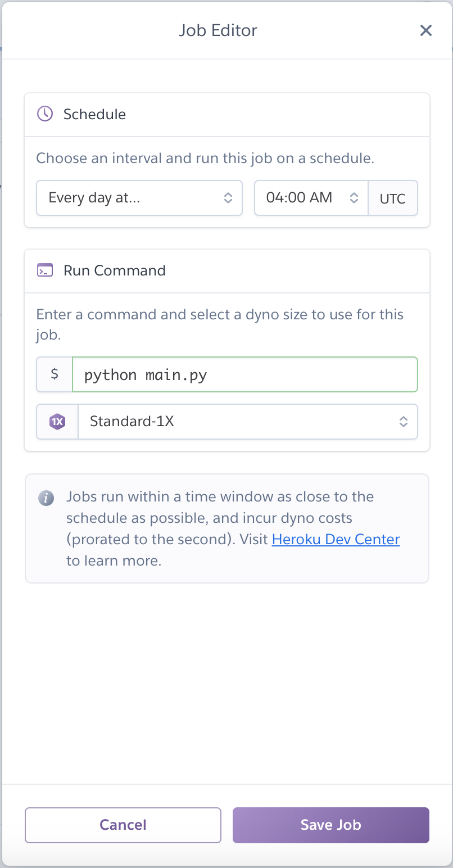The image size is (453, 868).
Task: Open the 04:00 AM time dropdown
Action: 306,198
